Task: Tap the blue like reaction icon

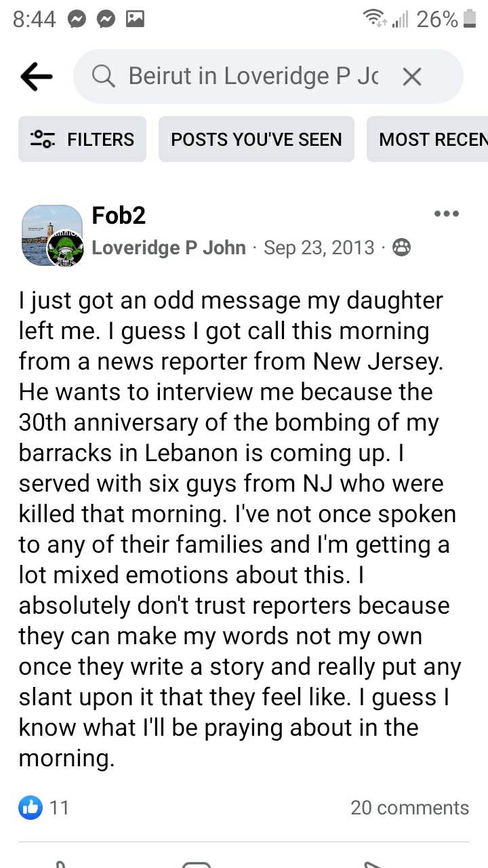Action: [x=30, y=807]
